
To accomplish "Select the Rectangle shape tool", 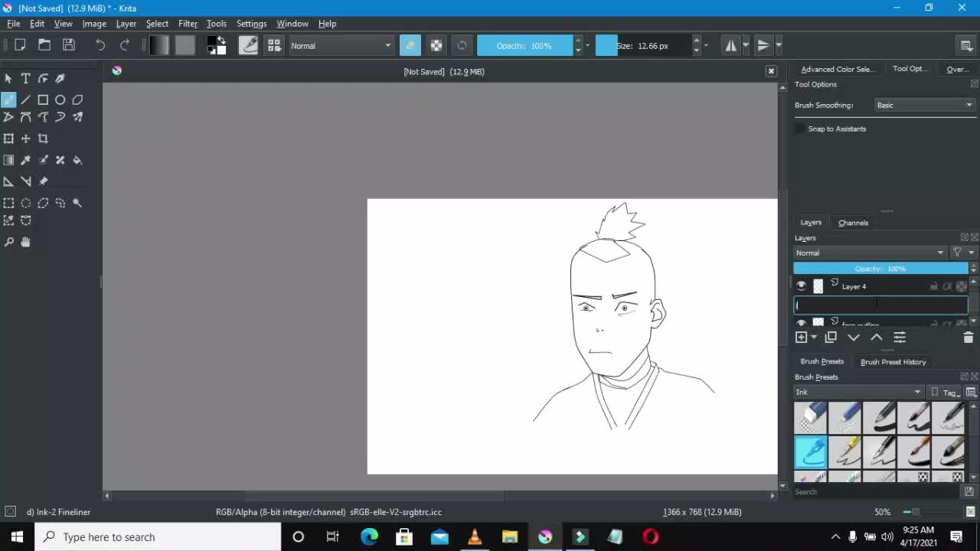I will (43, 99).
